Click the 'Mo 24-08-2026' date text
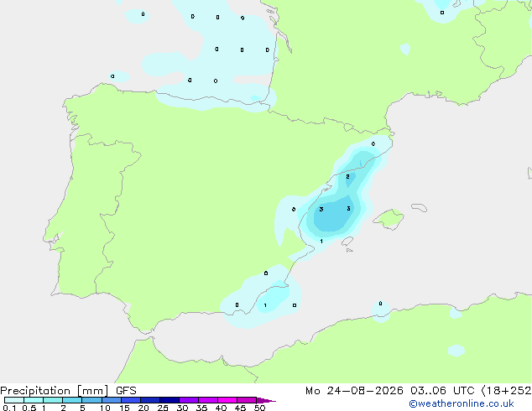Viewport: 532px width, 411px height. 354,391
